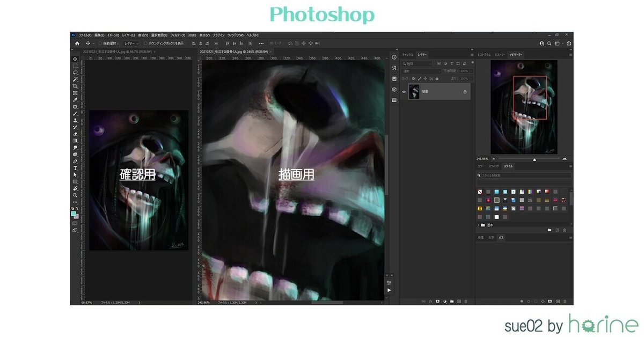Select the History Brush tool
This screenshot has width=644, height=337.
75,127
